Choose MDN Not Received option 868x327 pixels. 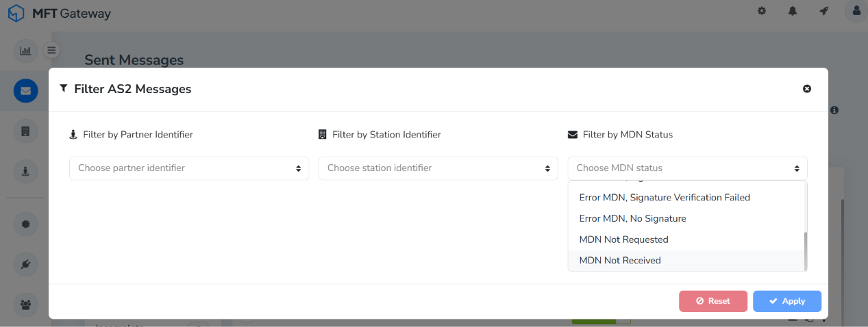coord(686,261)
